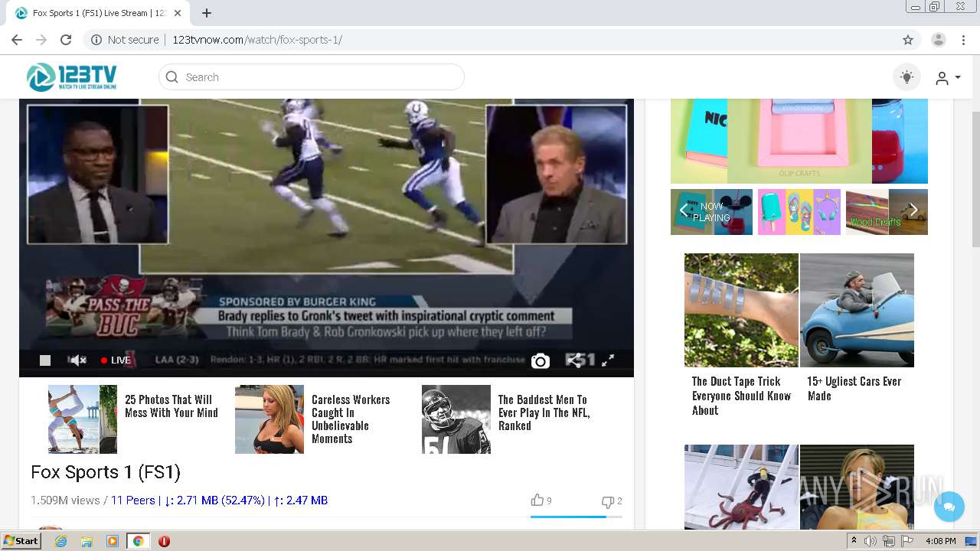The image size is (980, 551).
Task: Click the main carousel crafts video
Action: click(x=799, y=141)
